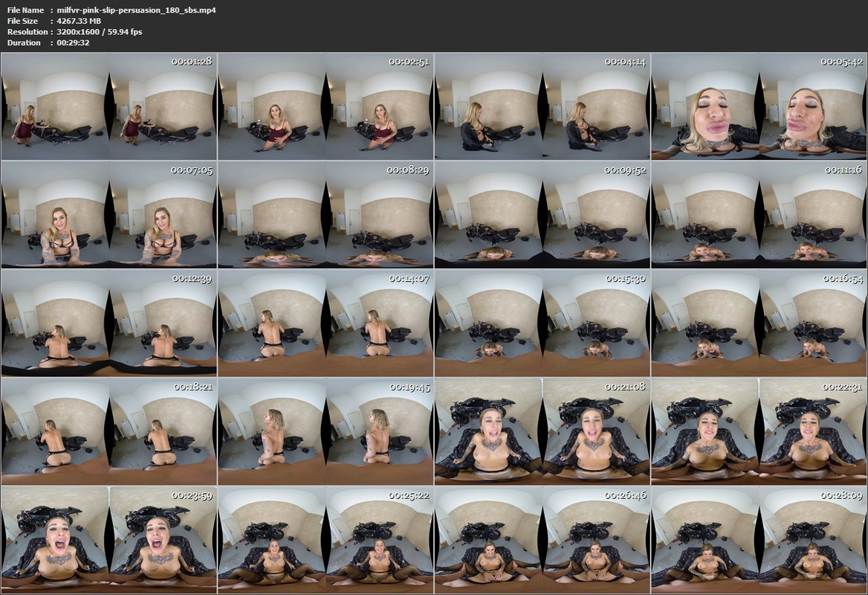Click the "File Name" label

pos(25,10)
